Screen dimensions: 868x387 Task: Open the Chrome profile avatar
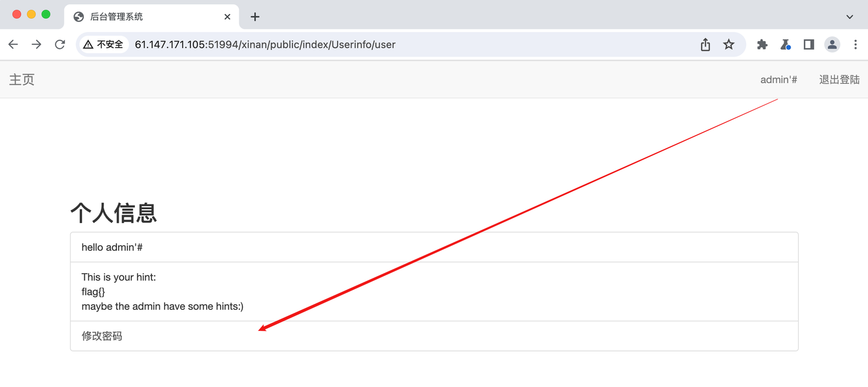[832, 45]
